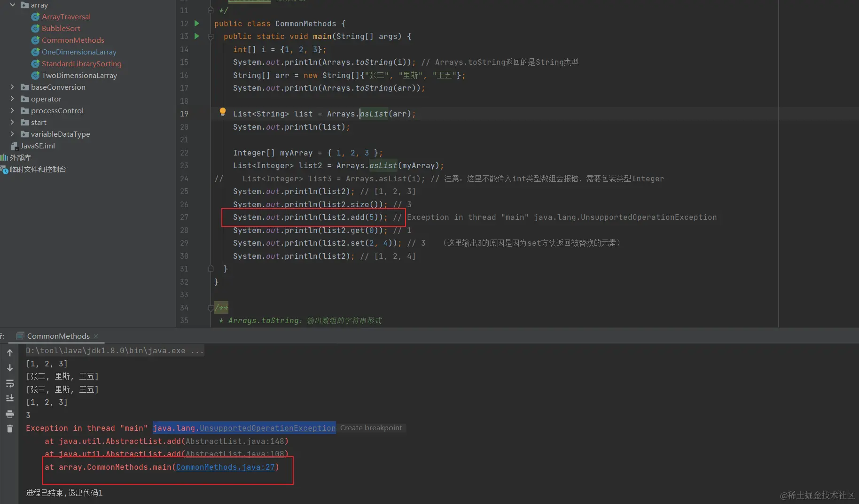Click the ArrayTraversal class icon

point(35,17)
